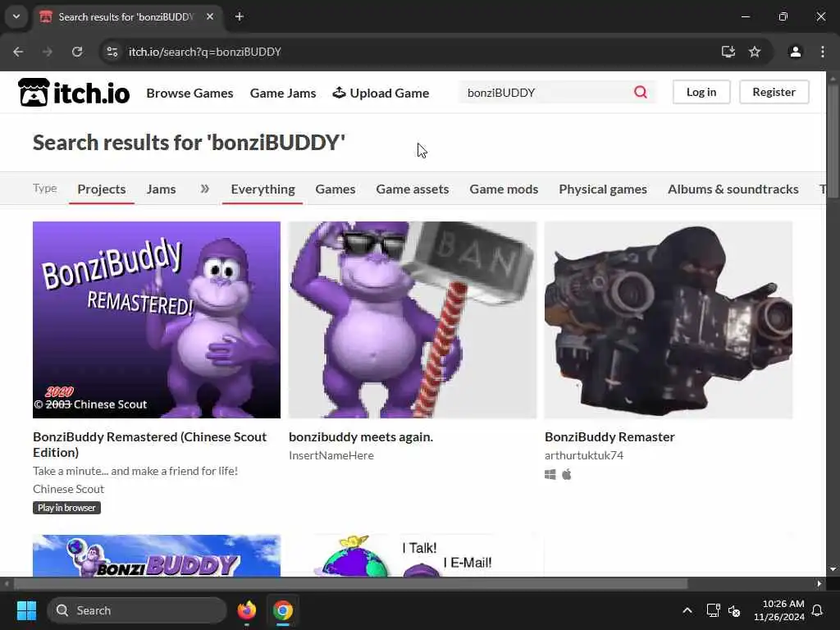The height and width of the screenshot is (630, 840).
Task: Click the red search magnifier icon
Action: [640, 92]
